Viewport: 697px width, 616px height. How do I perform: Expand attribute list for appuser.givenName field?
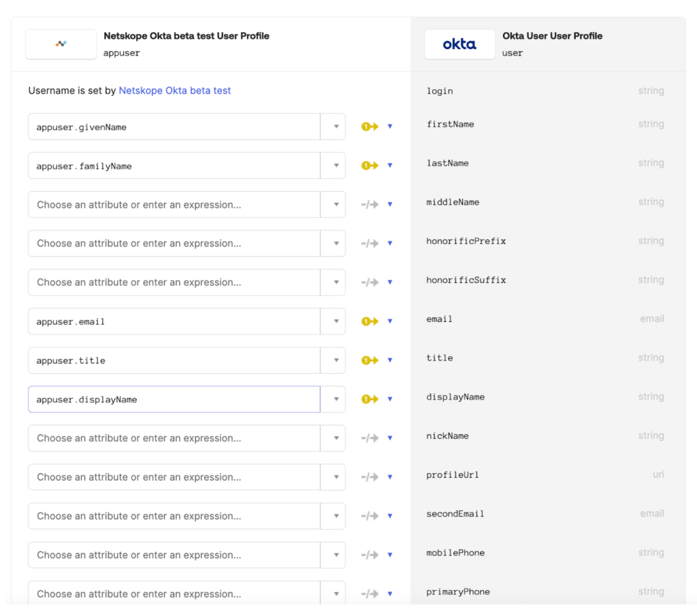333,127
